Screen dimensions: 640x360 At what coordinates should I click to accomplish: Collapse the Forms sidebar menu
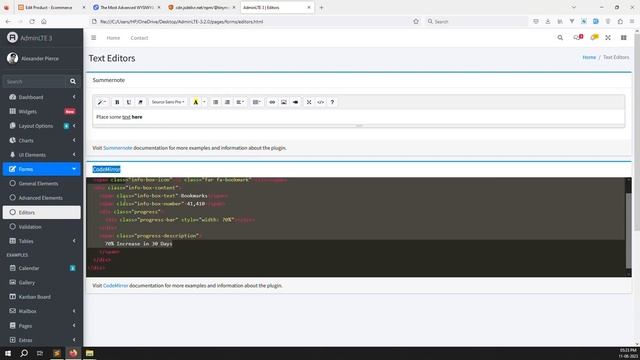[42, 169]
